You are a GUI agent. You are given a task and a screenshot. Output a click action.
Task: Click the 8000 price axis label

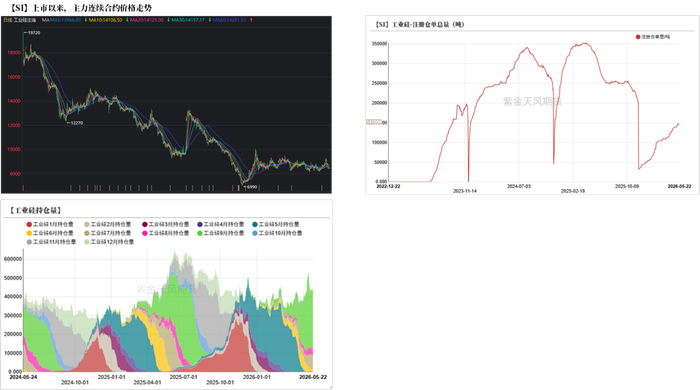pos(15,174)
